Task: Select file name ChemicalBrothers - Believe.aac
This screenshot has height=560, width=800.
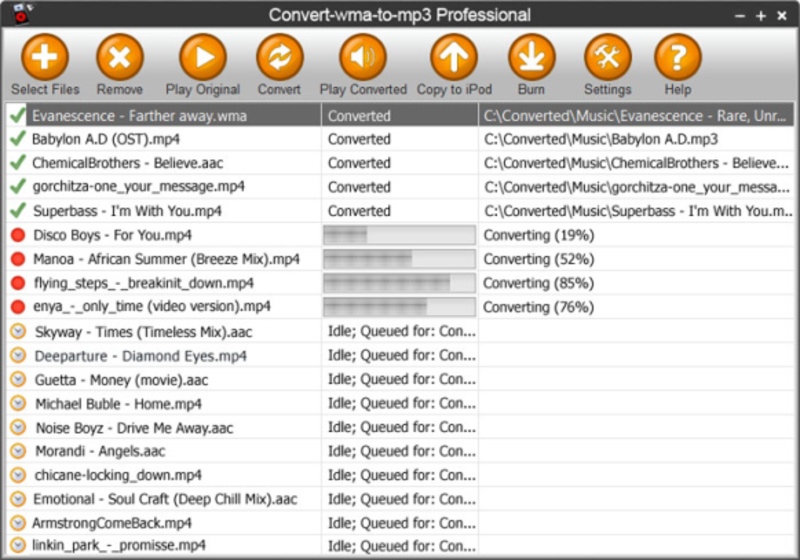Action: coord(128,163)
